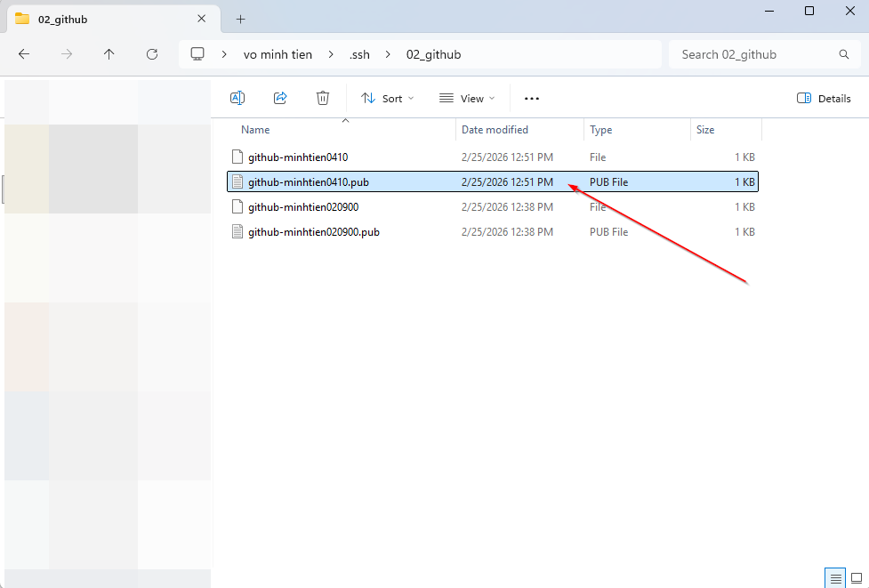The image size is (869, 588).
Task: Switch to details list view
Action: click(x=835, y=578)
